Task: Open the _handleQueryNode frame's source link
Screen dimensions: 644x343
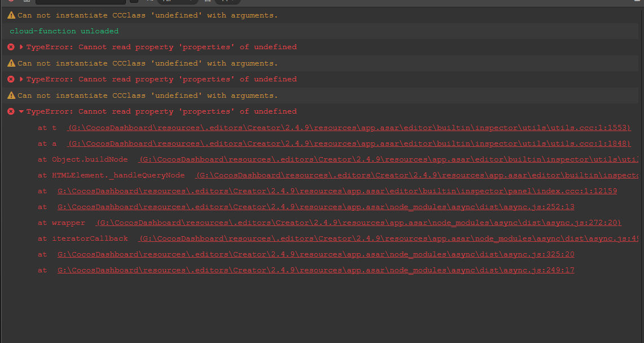Action: 417,175
